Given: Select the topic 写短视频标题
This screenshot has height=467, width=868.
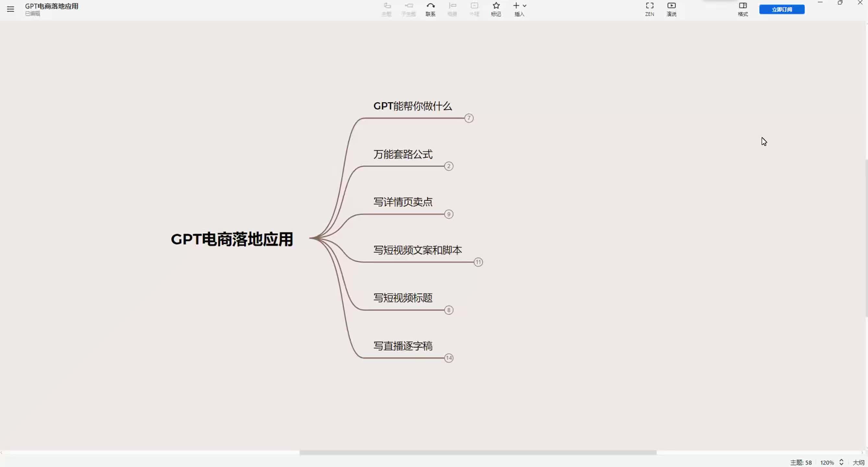Looking at the screenshot, I should [403, 298].
